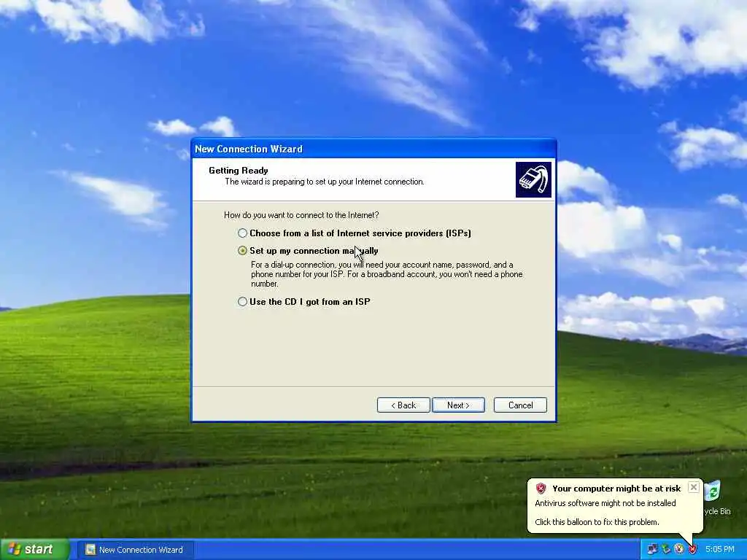Click the network computers tray icon
The width and height of the screenshot is (747, 560).
(x=652, y=550)
